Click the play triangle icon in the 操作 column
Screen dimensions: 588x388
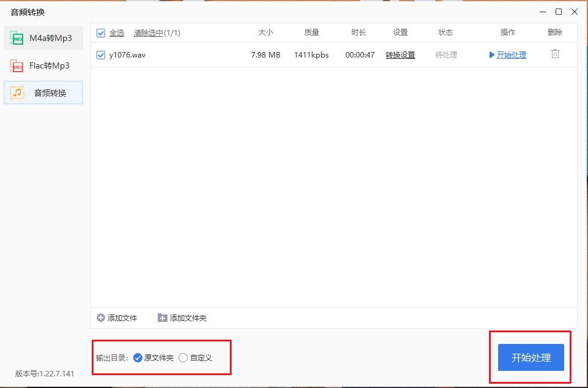tap(492, 55)
